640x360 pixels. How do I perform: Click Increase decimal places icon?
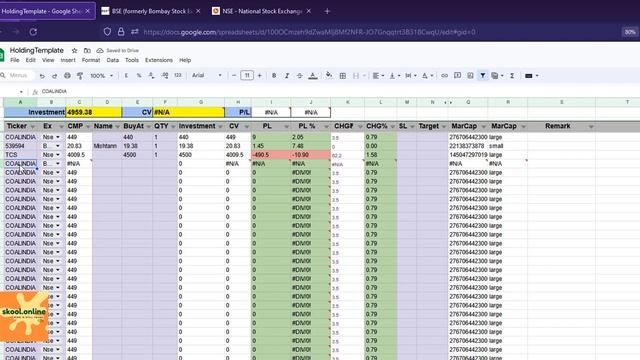click(164, 76)
